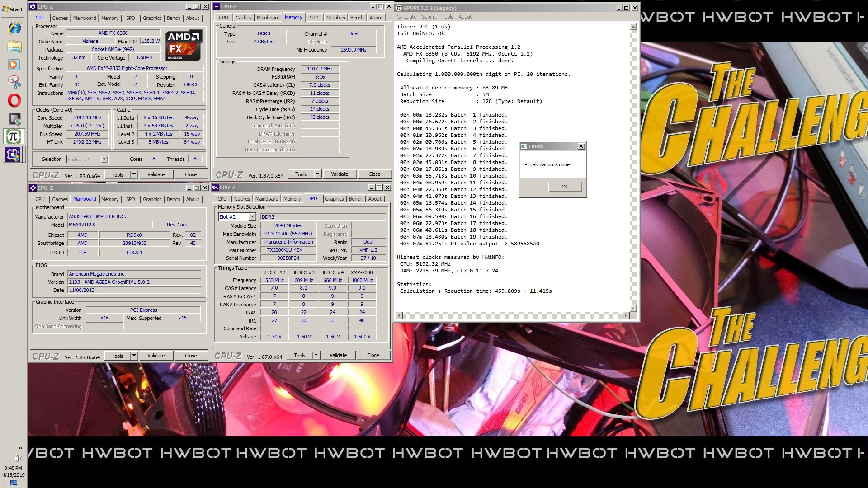Click the BIOS date 11/06/2013 field

coord(134,290)
